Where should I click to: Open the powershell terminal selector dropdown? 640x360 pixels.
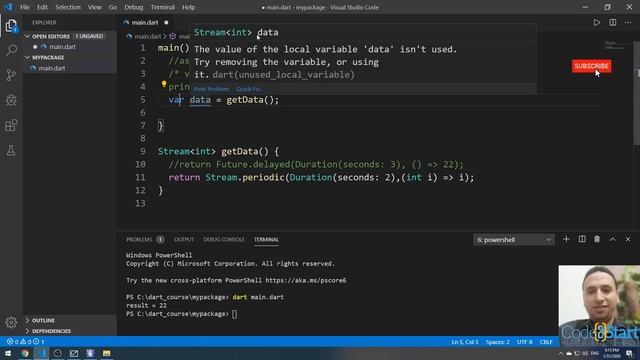point(513,240)
